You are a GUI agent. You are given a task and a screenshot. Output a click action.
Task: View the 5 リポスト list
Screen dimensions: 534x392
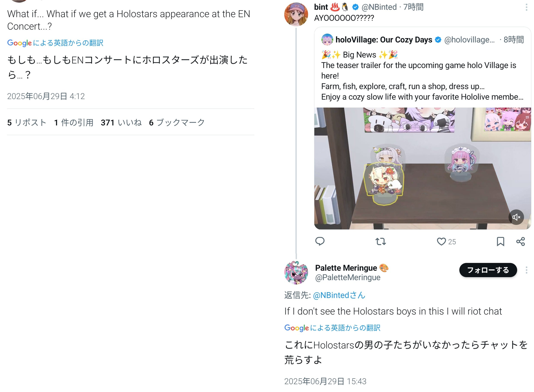(27, 122)
